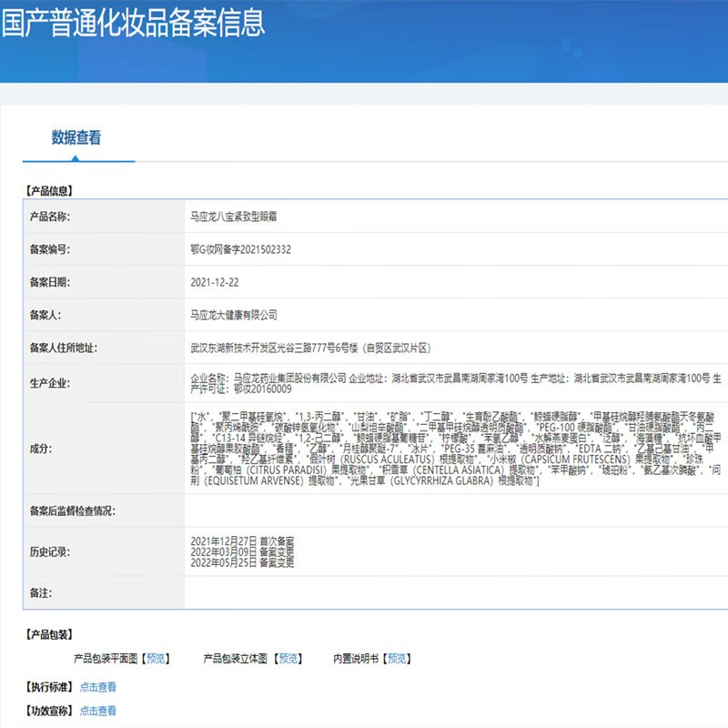Click the page title 国产普通化妆品备案信息
This screenshot has height=728, width=728.
(133, 24)
